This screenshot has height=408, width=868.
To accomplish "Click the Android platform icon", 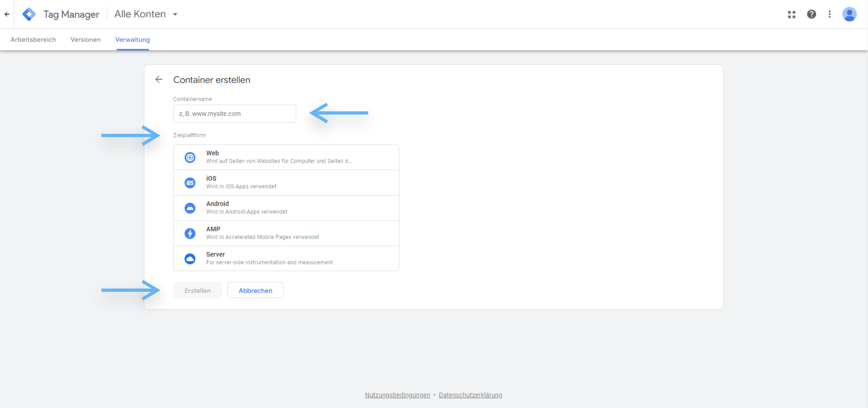I will pyautogui.click(x=190, y=208).
